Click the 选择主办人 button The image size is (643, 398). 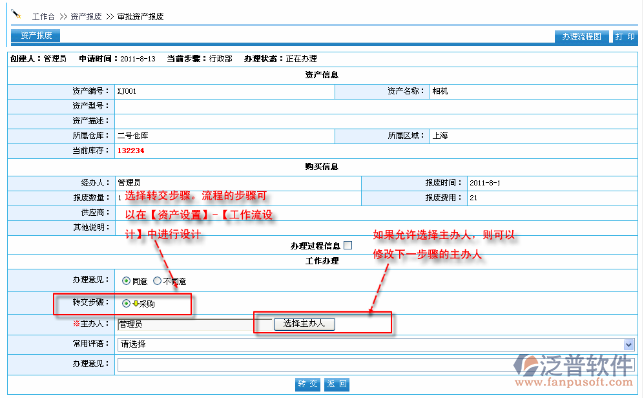pyautogui.click(x=304, y=324)
